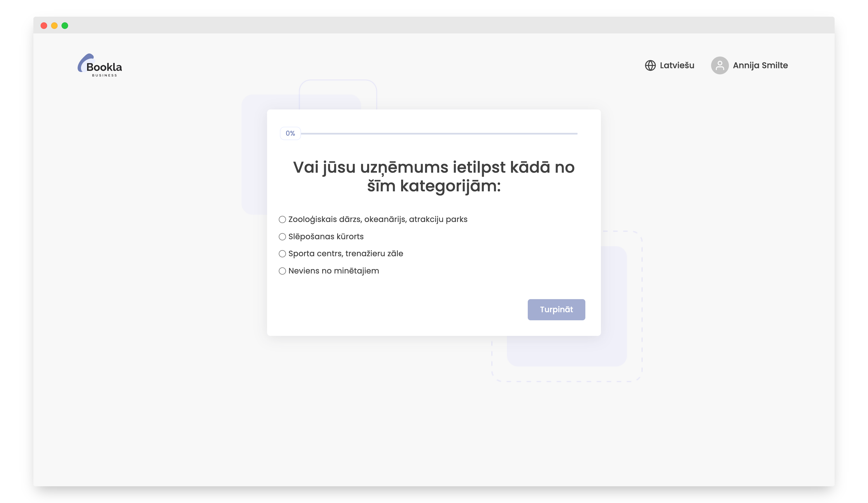Click the 'minētajiem' option label text
Image resolution: width=868 pixels, height=503 pixels.
tap(356, 271)
